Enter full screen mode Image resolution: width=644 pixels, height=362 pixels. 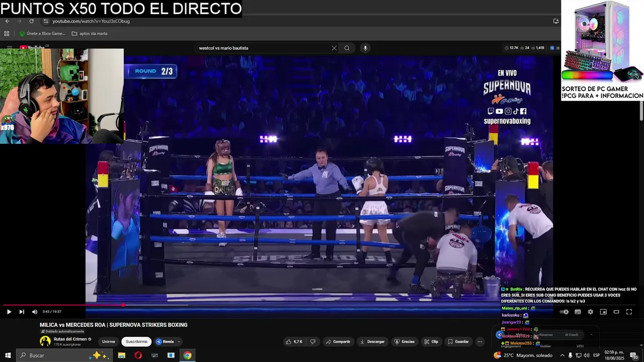pos(629,312)
